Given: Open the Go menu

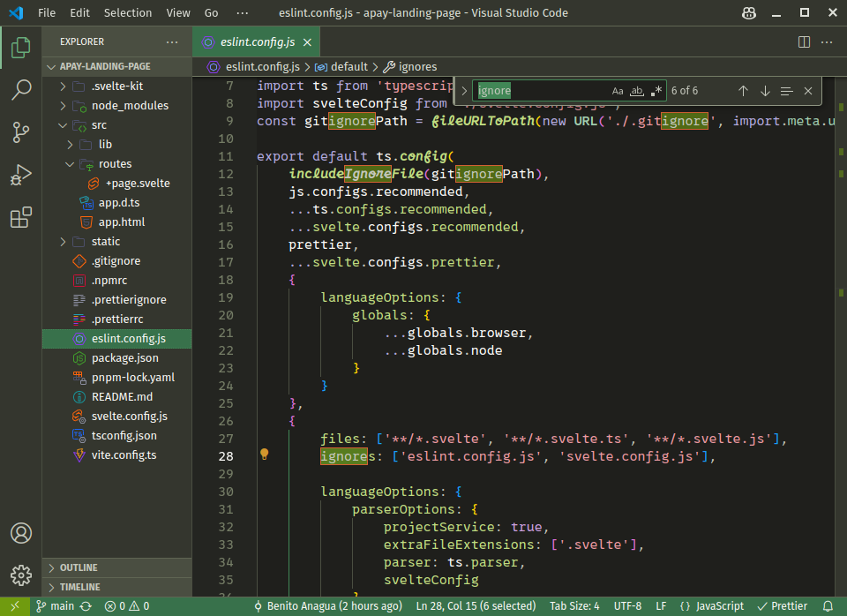Looking at the screenshot, I should [x=211, y=13].
